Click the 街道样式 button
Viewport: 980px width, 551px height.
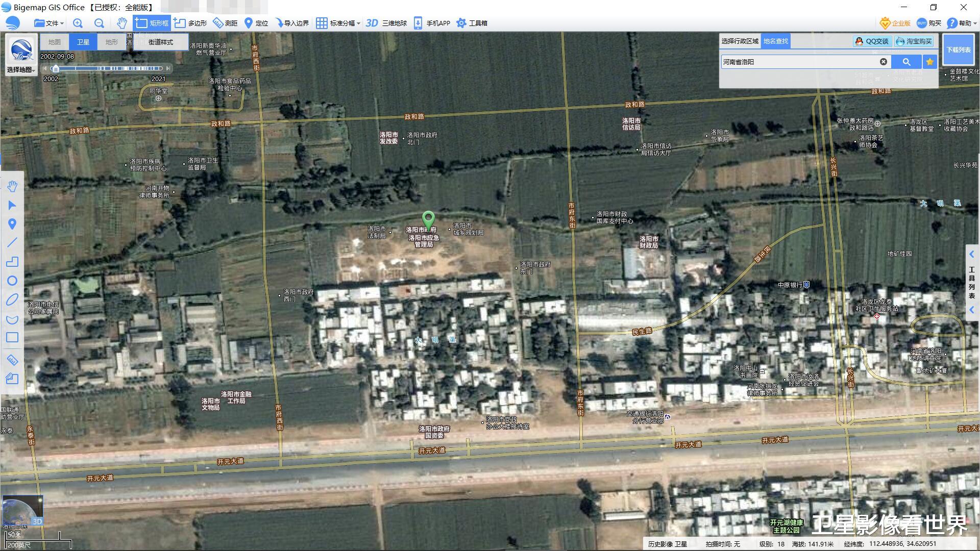click(161, 42)
